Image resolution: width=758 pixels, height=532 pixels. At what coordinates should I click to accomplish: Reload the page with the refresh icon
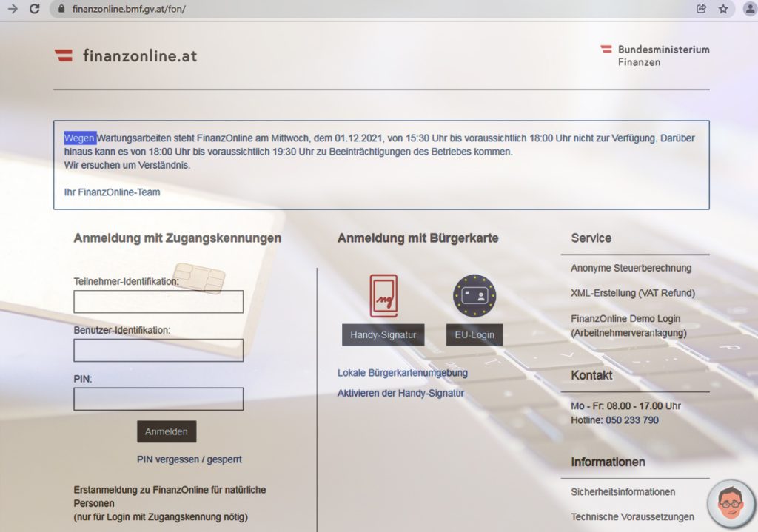pyautogui.click(x=34, y=9)
